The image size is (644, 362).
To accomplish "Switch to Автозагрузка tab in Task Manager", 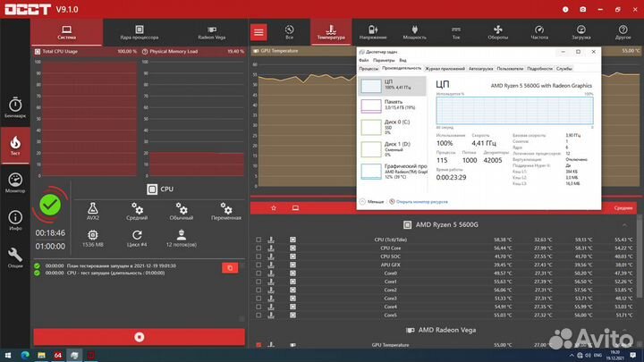I will (480, 69).
